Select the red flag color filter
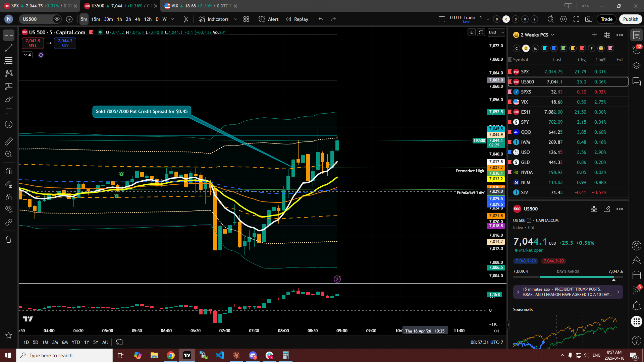This screenshot has height=362, width=644. 582,48
